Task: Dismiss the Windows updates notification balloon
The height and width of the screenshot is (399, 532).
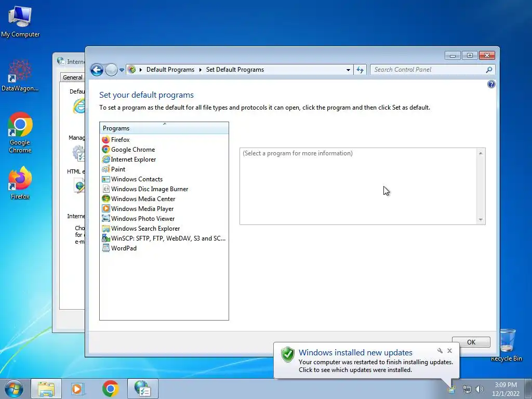Action: pos(449,351)
